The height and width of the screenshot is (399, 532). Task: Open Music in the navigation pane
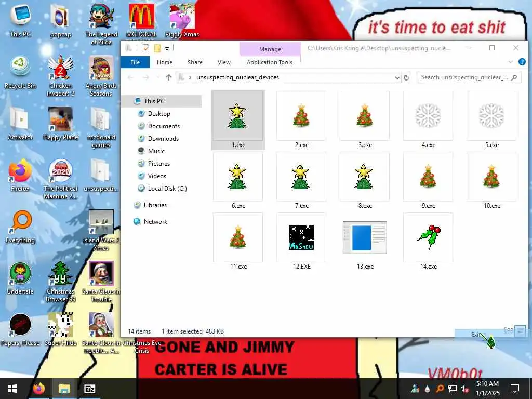(156, 151)
